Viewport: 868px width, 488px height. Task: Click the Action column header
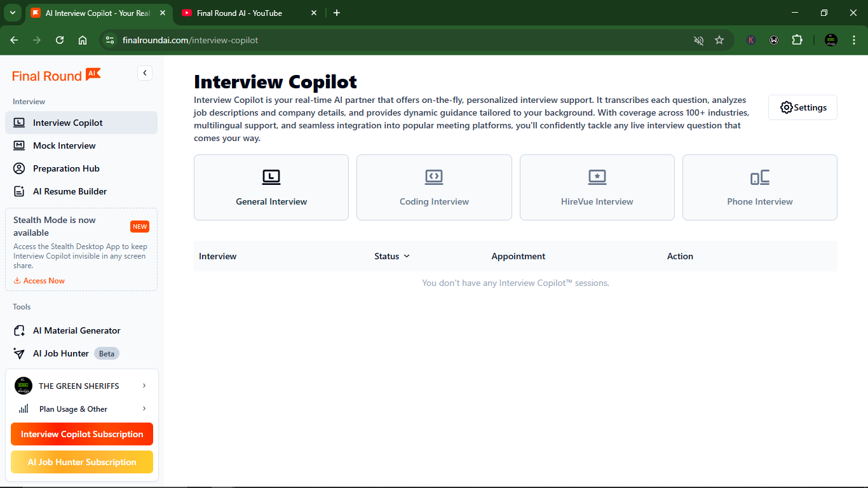pos(680,256)
